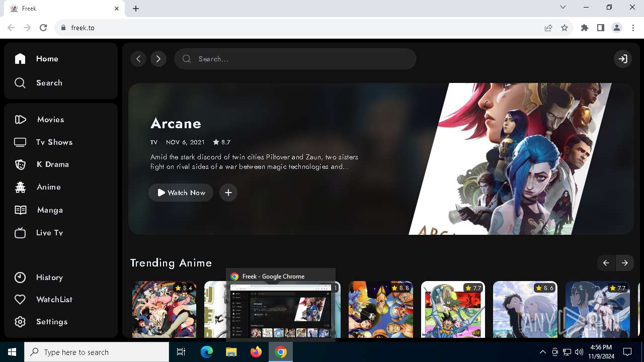Open the anime thumbnail rated 8.6
Image resolution: width=644 pixels, height=362 pixels.
525,309
